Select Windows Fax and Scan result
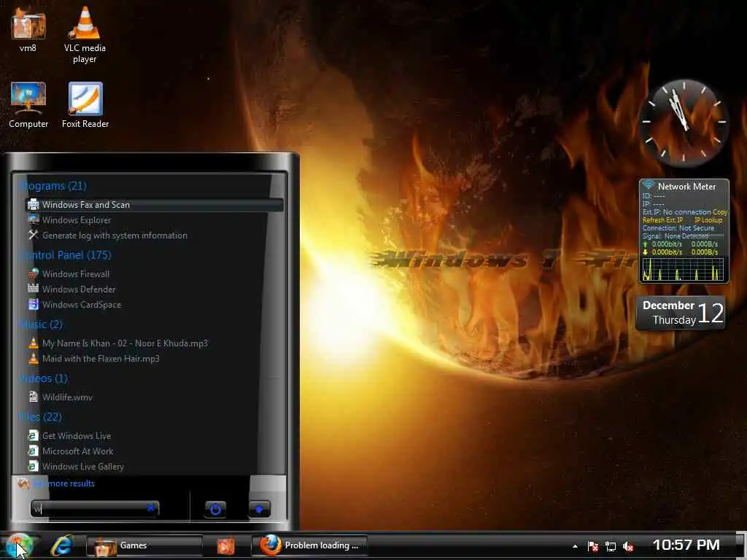 tap(155, 205)
